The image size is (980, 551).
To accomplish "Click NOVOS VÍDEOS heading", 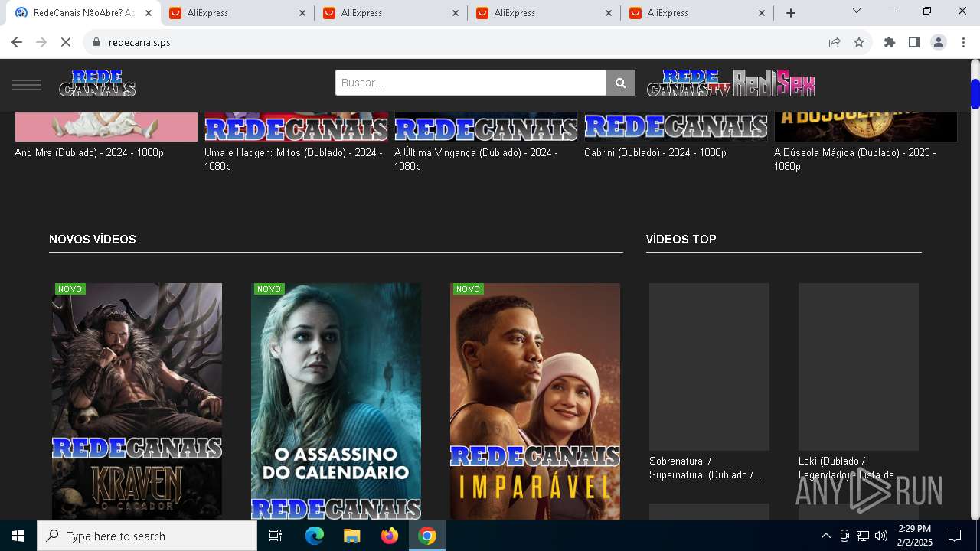I will [93, 240].
